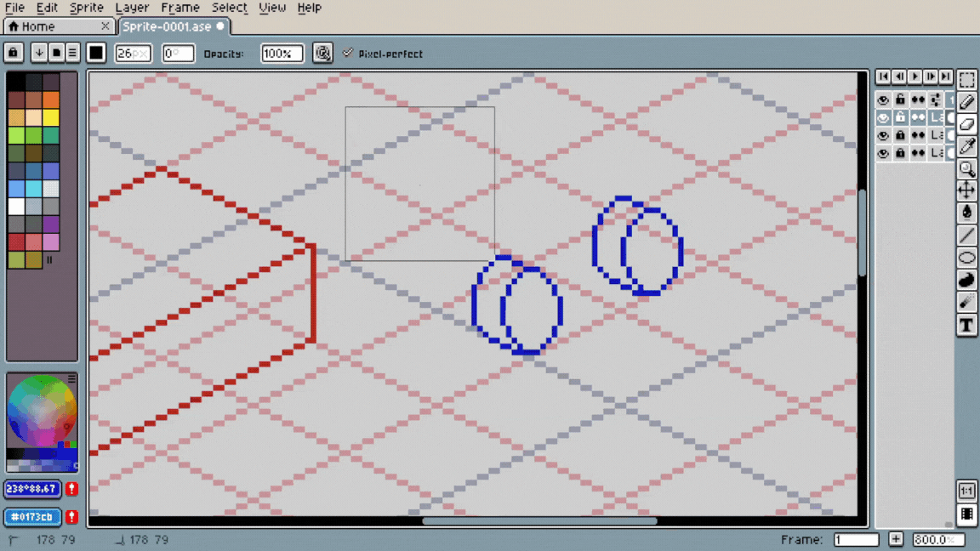
Task: Click the black ink color box in context bar
Action: tap(96, 53)
